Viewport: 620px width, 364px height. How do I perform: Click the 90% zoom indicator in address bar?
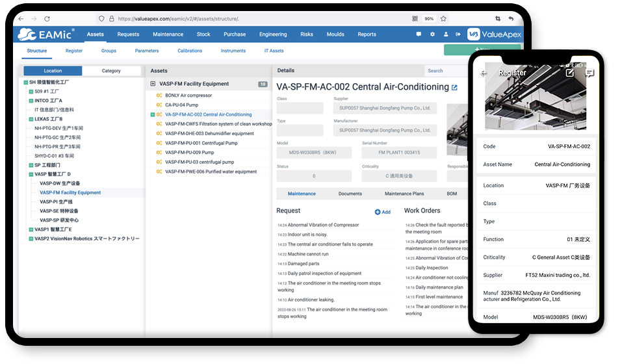click(x=430, y=19)
